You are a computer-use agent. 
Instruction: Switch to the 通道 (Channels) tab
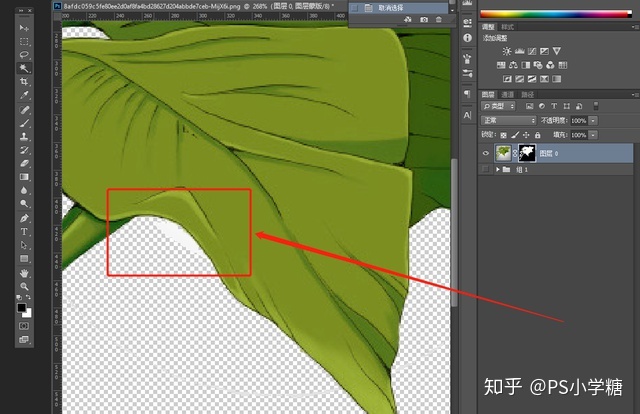click(507, 94)
